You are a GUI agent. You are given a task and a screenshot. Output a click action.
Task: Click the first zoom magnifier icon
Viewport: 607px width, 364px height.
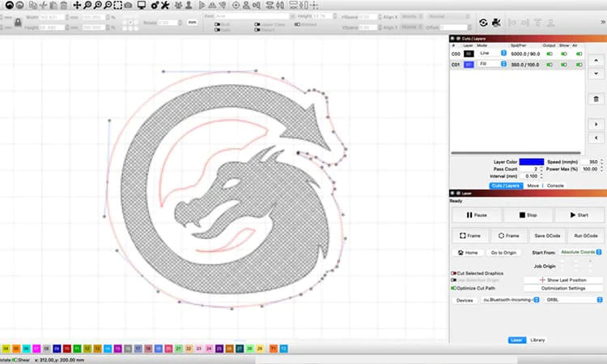click(87, 5)
